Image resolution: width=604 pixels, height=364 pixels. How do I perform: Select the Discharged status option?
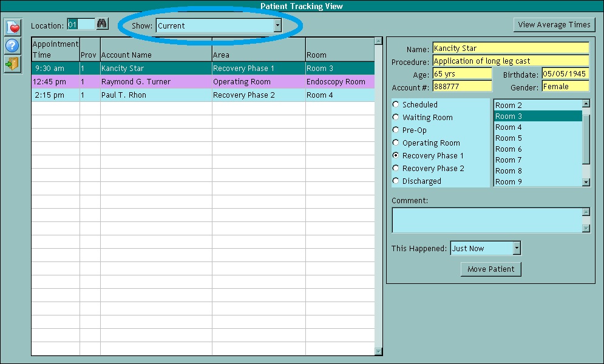tap(396, 181)
